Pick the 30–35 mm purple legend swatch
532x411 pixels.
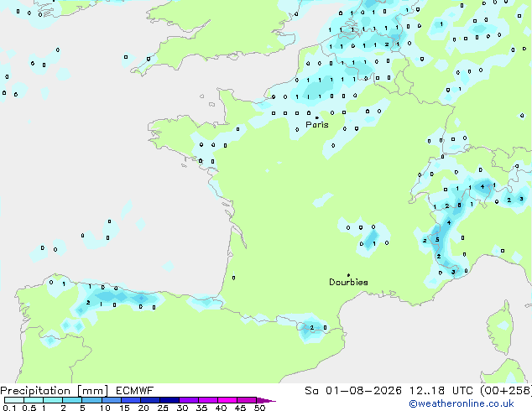pos(189,400)
